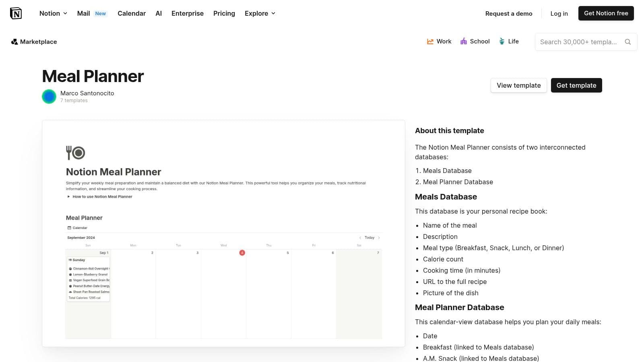The width and height of the screenshot is (644, 362).
Task: Click the fork-and-plate icon in the preview
Action: point(75,153)
